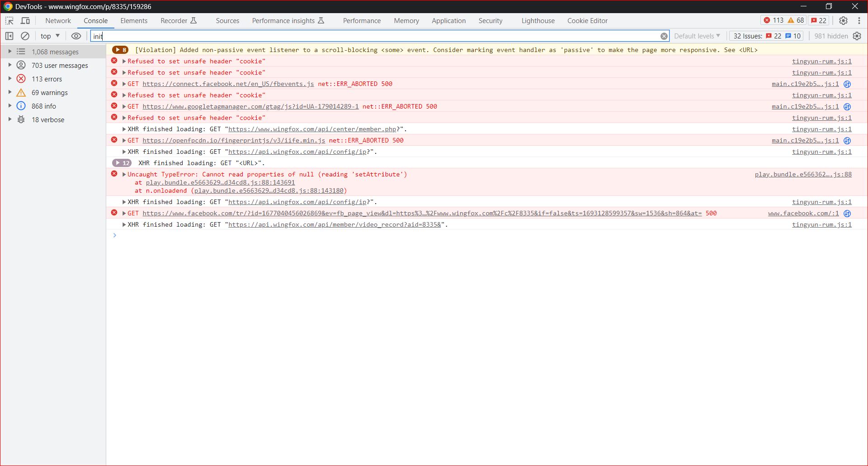Open the 22 issues badge in the tab bar
Screen dimensions: 868x466
pyautogui.click(x=819, y=20)
